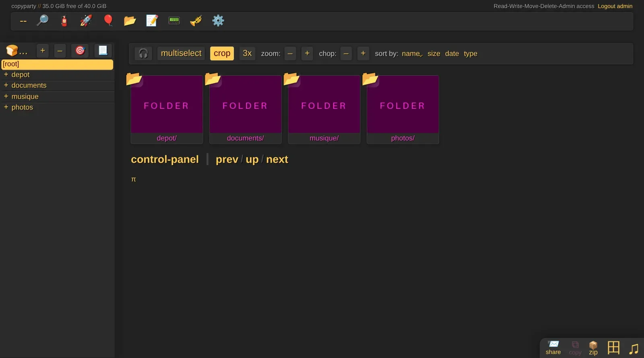Open the pager message icon
This screenshot has height=358, width=644.
coord(174,21)
